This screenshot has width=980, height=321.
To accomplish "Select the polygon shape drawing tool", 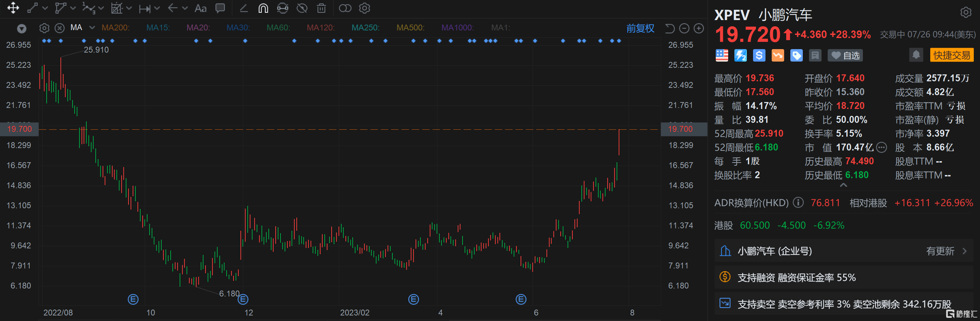I will click(60, 8).
